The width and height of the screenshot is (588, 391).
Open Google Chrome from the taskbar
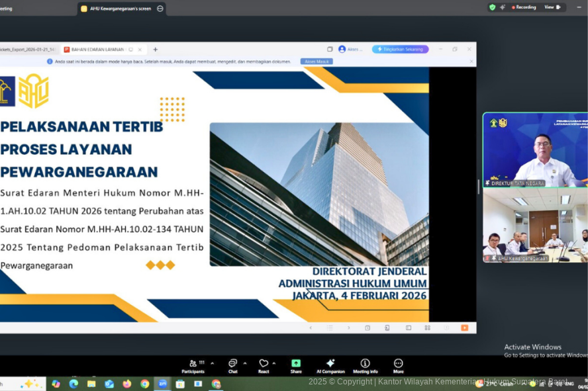pyautogui.click(x=144, y=384)
